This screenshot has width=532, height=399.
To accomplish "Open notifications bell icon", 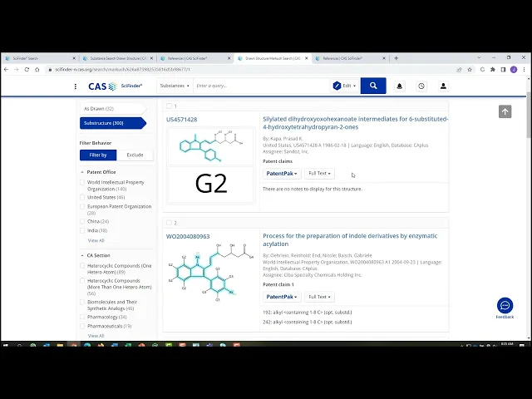I will pyautogui.click(x=399, y=86).
